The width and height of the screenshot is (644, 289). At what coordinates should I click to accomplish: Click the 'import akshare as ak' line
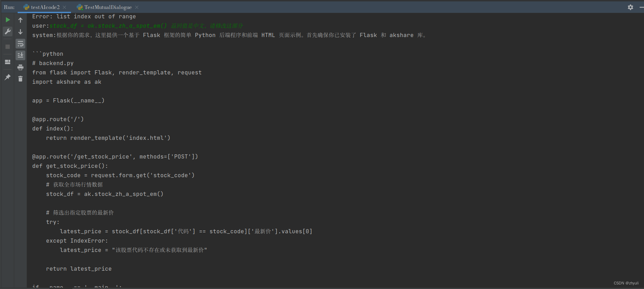coord(67,82)
